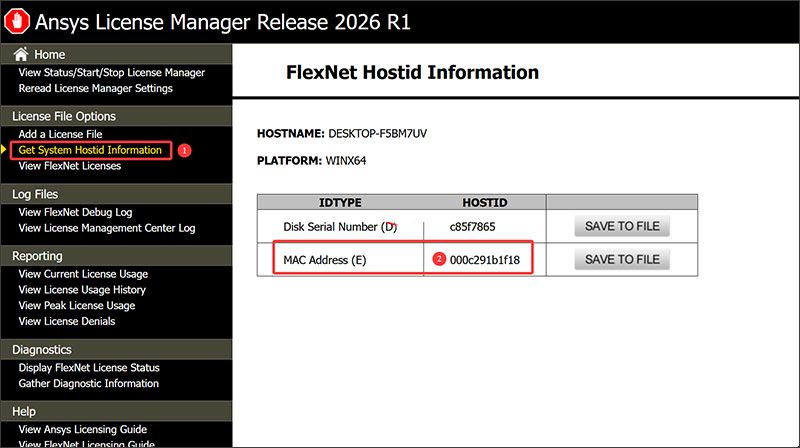Screen dimensions: 800x448
Task: Click hostname DESKTOP-F5BM7UV
Action: click(378, 134)
